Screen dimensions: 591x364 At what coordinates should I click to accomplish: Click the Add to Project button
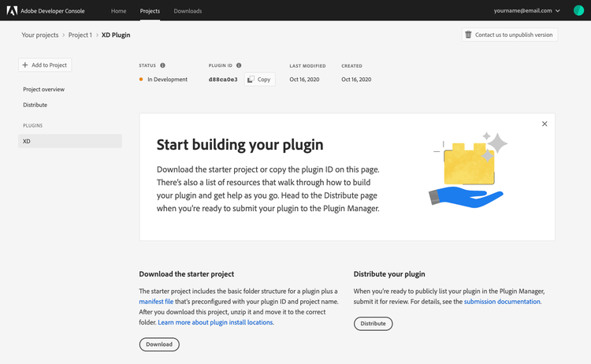pos(44,65)
